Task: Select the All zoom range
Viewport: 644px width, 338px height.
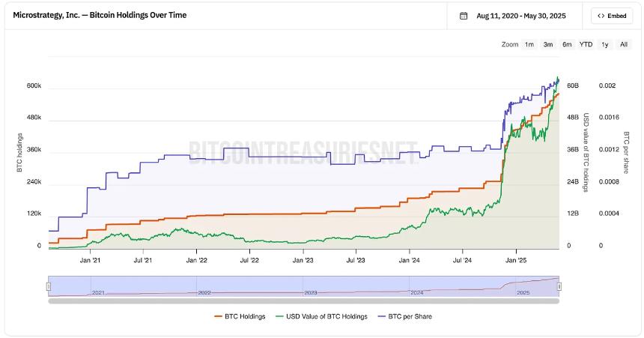Action: 624,44
